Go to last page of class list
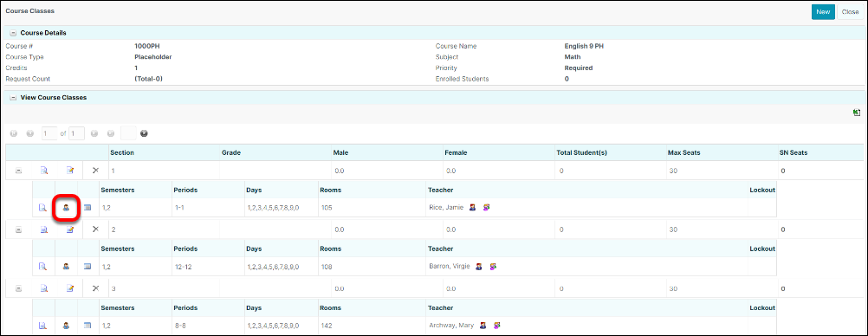This screenshot has width=868, height=336. (x=111, y=133)
